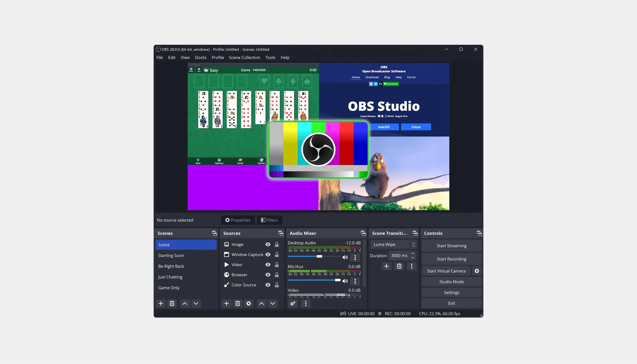
Task: Open Mic/Aux options kebab menu
Action: (x=355, y=281)
